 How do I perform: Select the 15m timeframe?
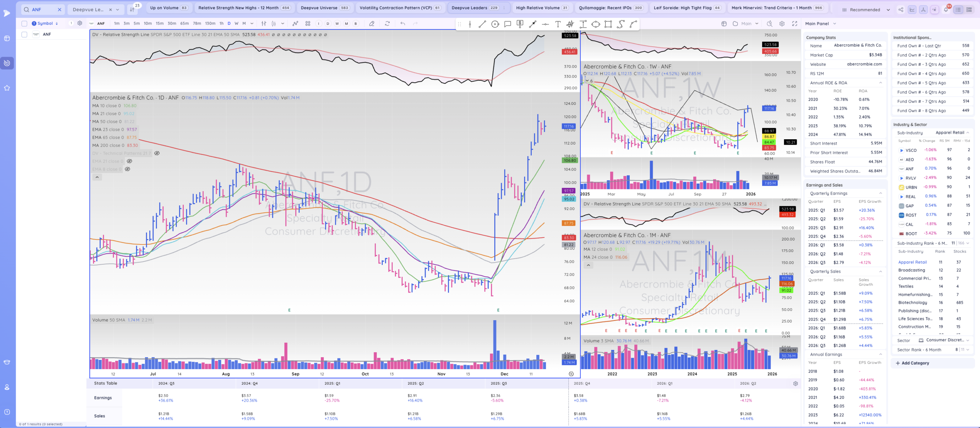pos(160,23)
